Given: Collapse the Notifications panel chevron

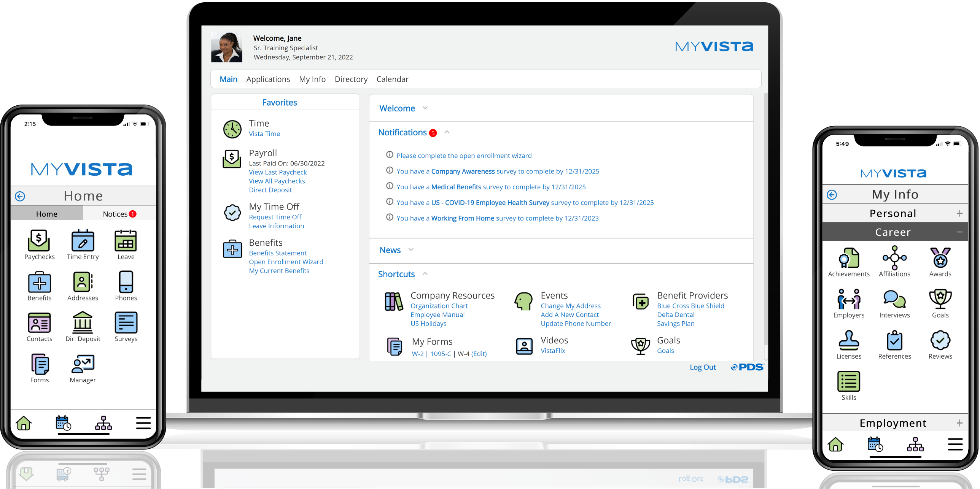Looking at the screenshot, I should (x=447, y=132).
